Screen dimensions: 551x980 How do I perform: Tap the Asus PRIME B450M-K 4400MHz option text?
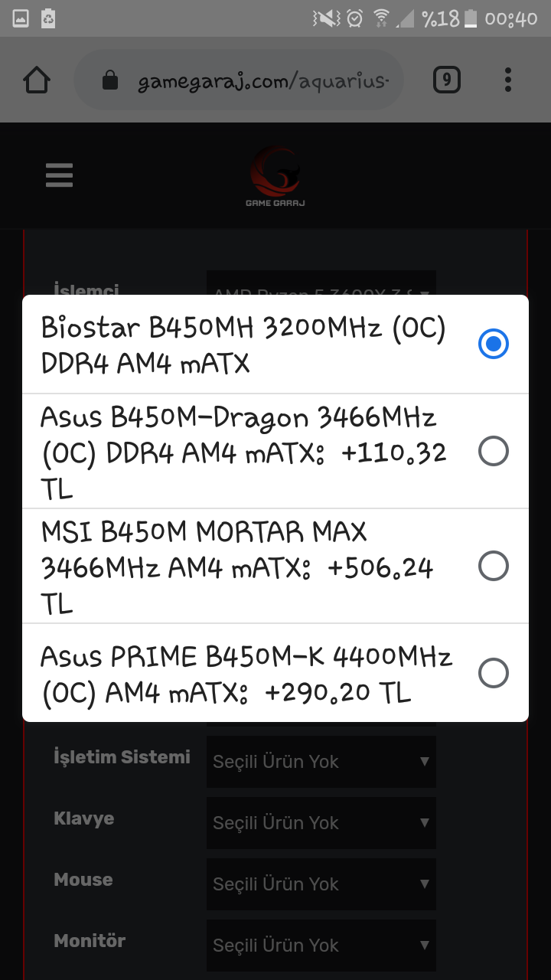245,674
